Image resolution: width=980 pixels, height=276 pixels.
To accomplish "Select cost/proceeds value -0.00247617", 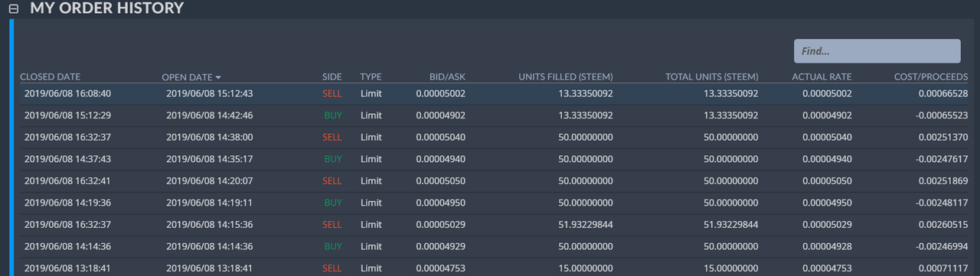I will pos(942,159).
